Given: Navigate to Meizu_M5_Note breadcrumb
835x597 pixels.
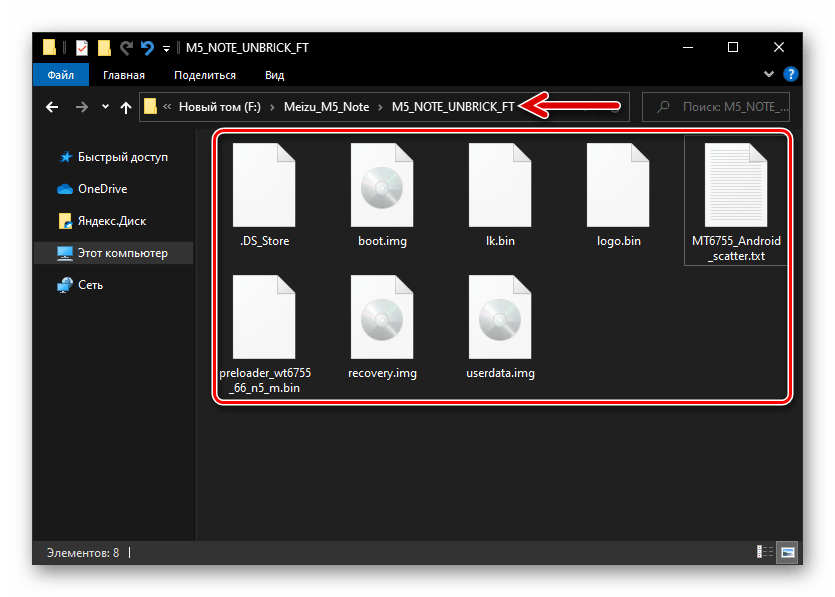Looking at the screenshot, I should (x=326, y=107).
